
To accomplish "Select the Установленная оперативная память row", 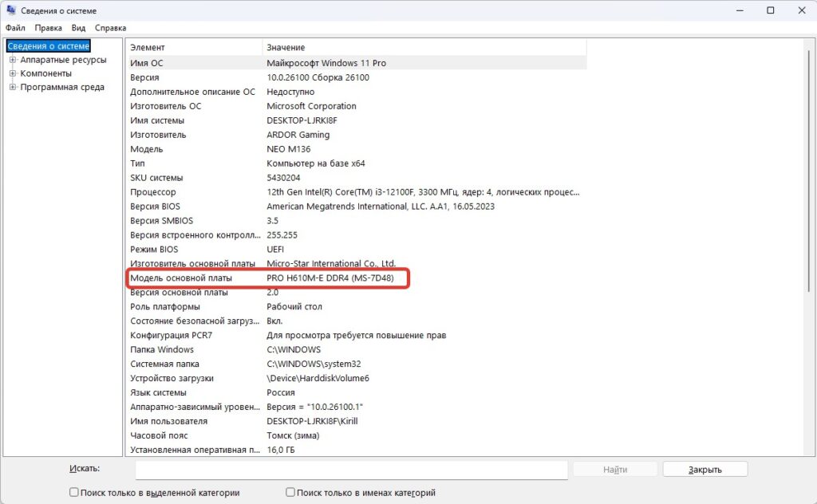I will click(x=357, y=450).
